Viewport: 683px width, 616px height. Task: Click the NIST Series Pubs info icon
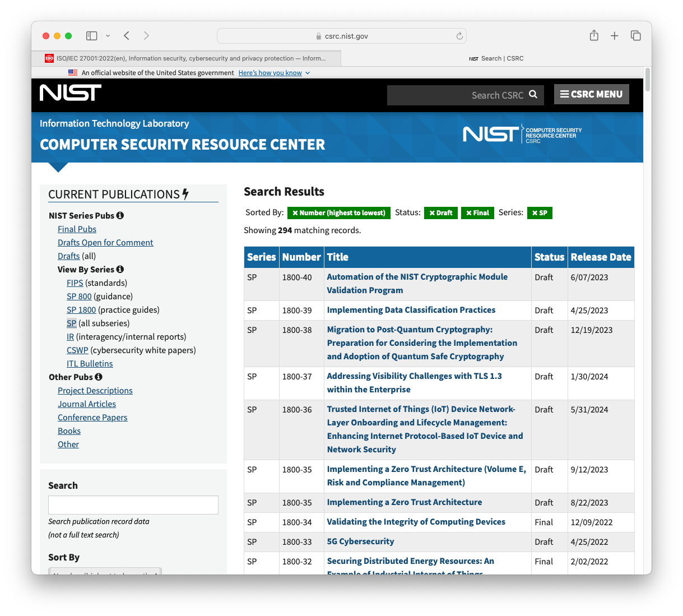click(x=120, y=215)
